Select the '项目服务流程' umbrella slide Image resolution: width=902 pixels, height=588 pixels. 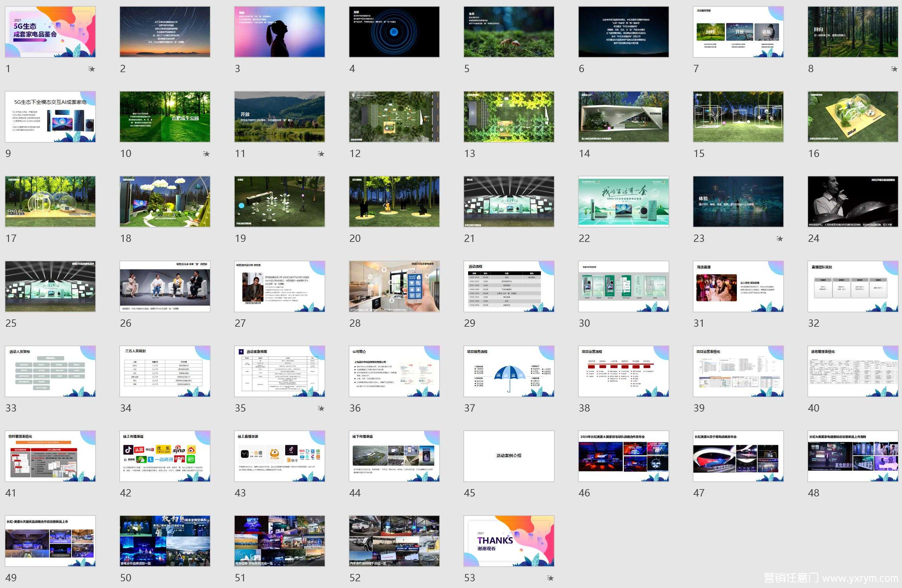click(x=509, y=371)
